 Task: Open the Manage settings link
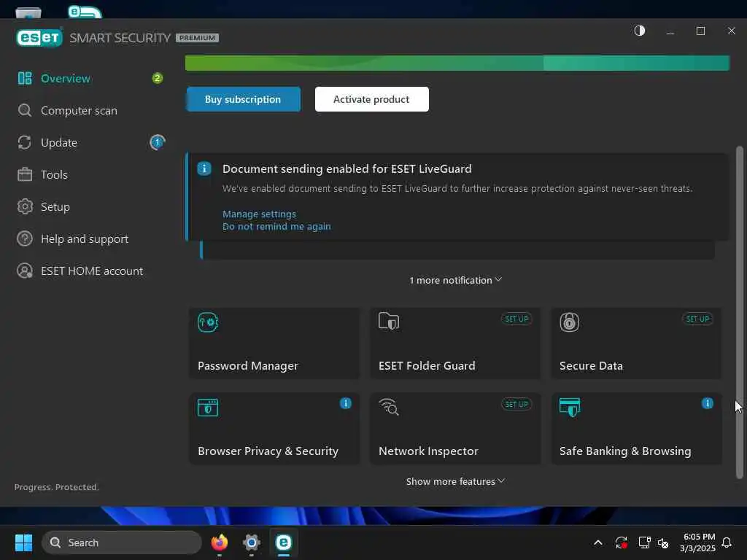[259, 214]
